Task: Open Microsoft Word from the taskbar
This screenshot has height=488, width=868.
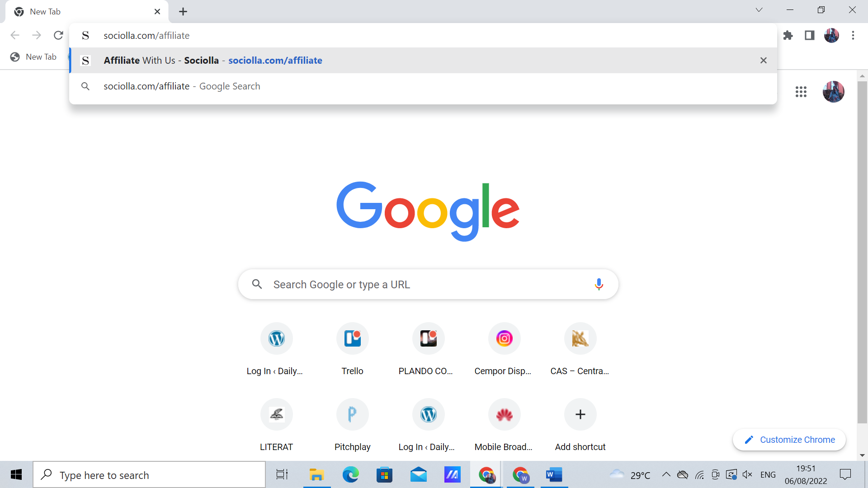Action: click(x=554, y=474)
